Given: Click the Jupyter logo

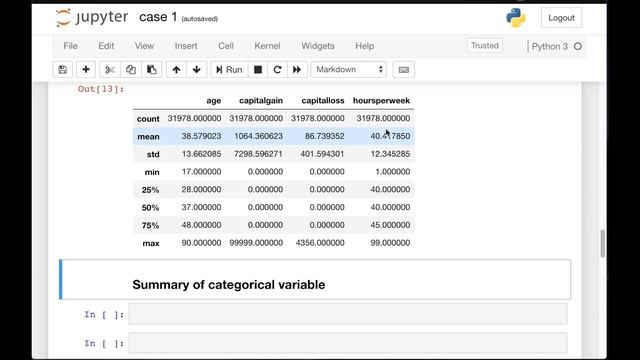Looking at the screenshot, I should click(92, 18).
